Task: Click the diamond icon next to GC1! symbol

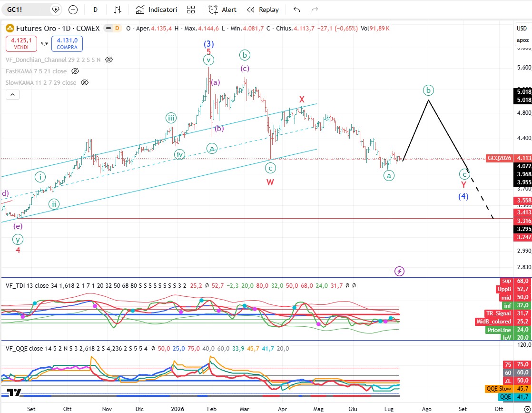Action: (55, 10)
